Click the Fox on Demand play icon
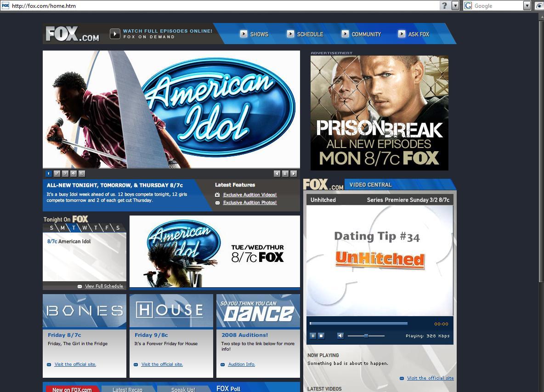Viewport: 544px width, 392px height. click(x=115, y=34)
